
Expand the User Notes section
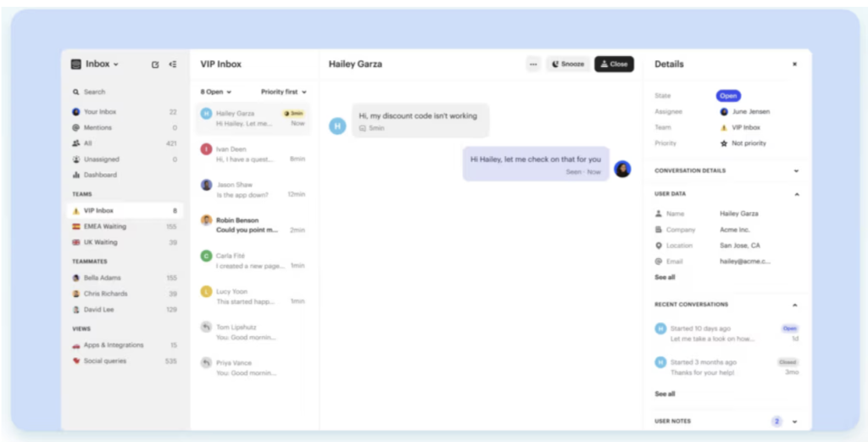795,422
